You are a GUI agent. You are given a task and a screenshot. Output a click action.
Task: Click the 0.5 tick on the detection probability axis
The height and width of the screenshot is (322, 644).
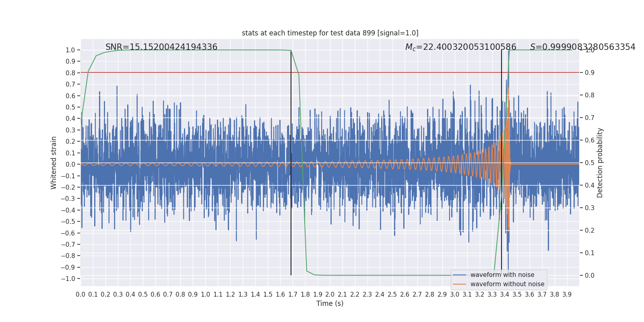(590, 163)
